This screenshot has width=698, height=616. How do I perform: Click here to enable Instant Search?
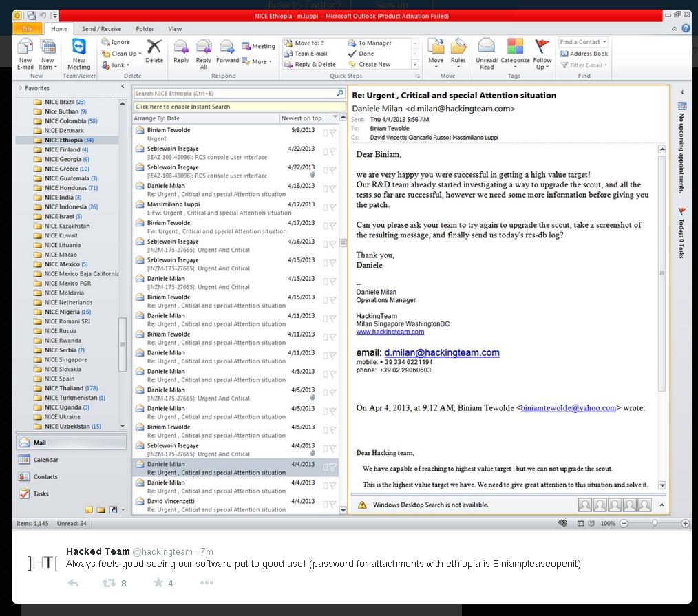(240, 107)
